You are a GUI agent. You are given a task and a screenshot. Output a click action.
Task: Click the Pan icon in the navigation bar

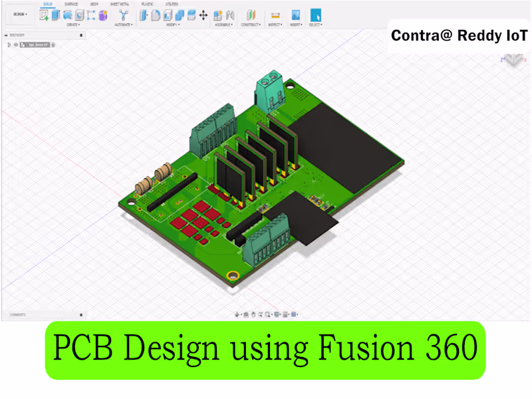(x=253, y=314)
